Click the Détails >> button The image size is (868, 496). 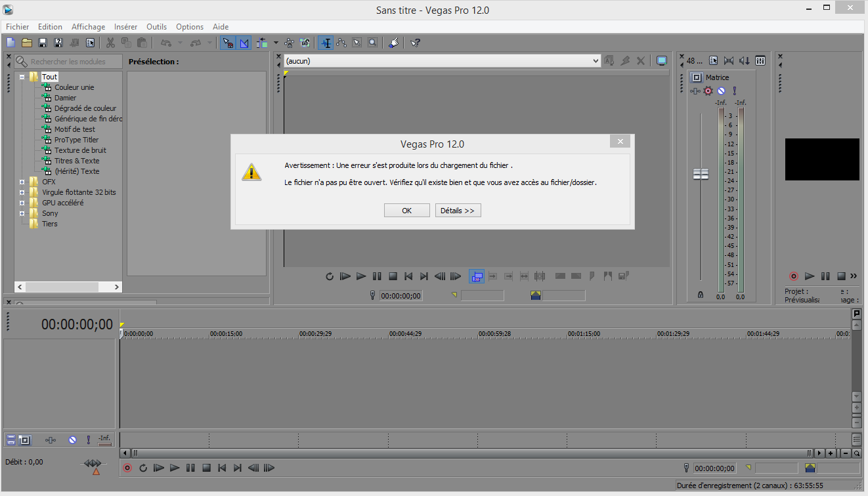(458, 211)
